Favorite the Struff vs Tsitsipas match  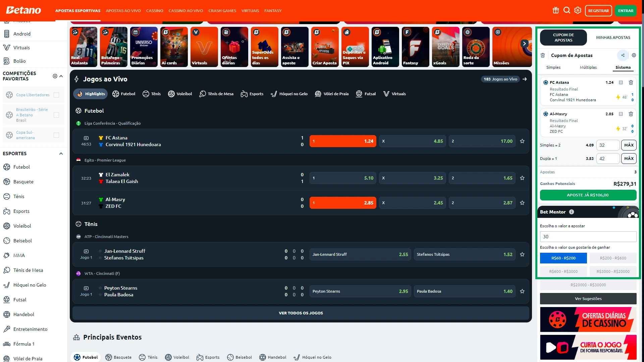522,254
